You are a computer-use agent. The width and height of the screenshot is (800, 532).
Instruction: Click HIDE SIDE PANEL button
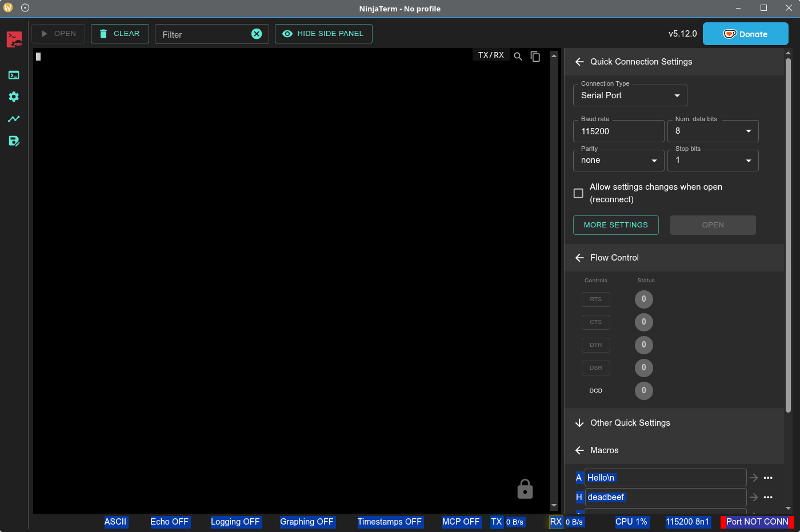coord(323,34)
